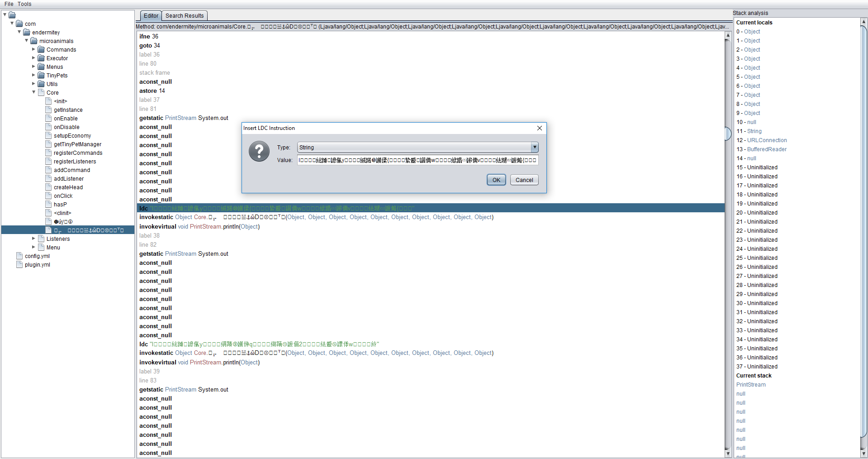Switch to the Editor tab
Image resolution: width=868 pixels, height=459 pixels.
(151, 16)
